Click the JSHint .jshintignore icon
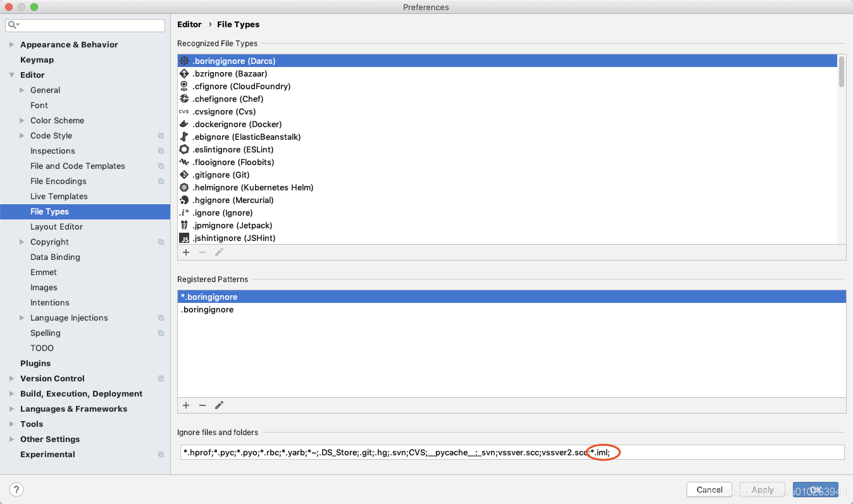 coord(184,238)
